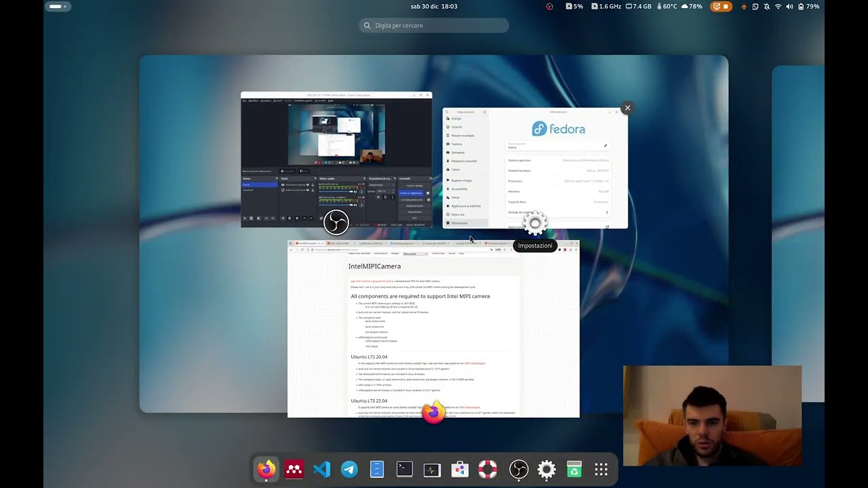Show the applications grid
This screenshot has width=868, height=488.
(x=601, y=469)
